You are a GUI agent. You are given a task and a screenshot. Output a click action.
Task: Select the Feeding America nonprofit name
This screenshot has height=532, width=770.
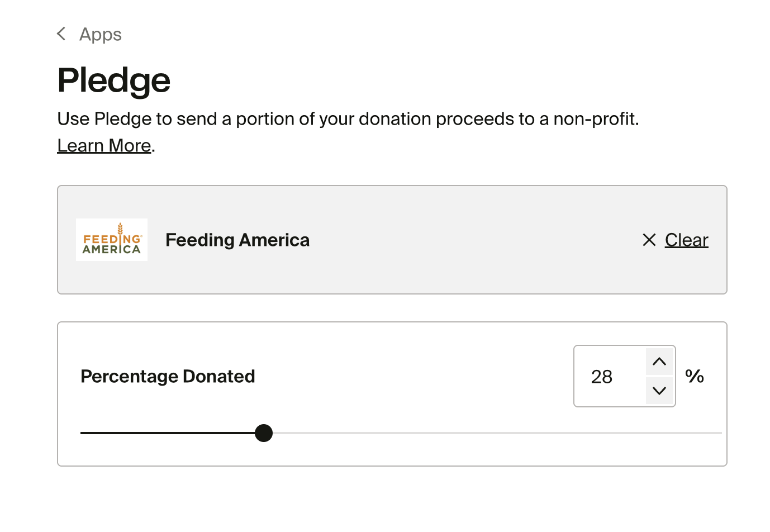point(237,240)
